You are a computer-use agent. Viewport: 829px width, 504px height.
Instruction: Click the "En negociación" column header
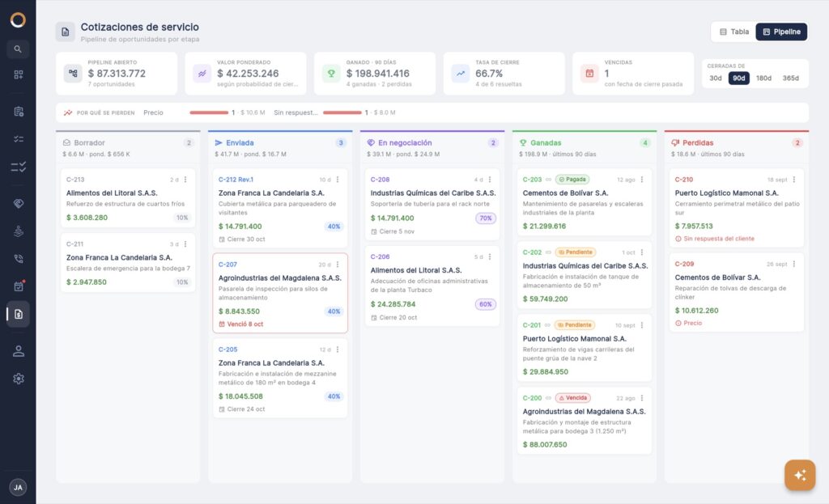(432, 148)
